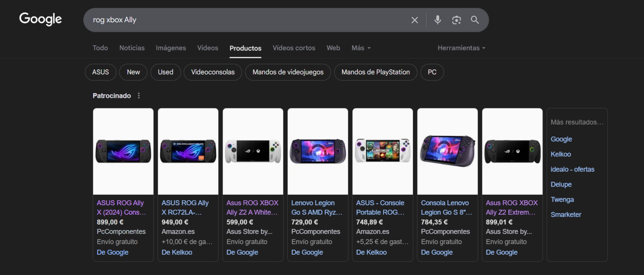Image resolution: width=644 pixels, height=275 pixels.
Task: Switch to the Imágenes tab
Action: pos(171,48)
